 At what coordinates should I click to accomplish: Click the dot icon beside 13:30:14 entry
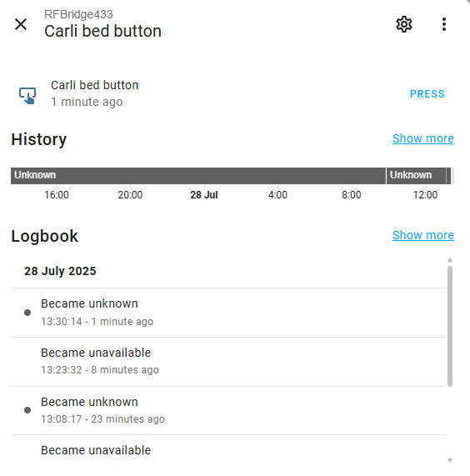[27, 313]
